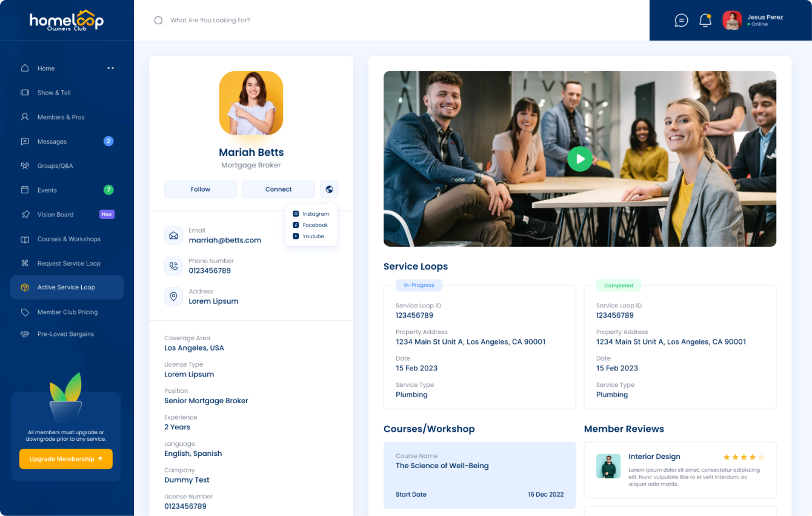Select Instagram from social menu
Image resolution: width=812 pixels, height=516 pixels.
coord(311,214)
